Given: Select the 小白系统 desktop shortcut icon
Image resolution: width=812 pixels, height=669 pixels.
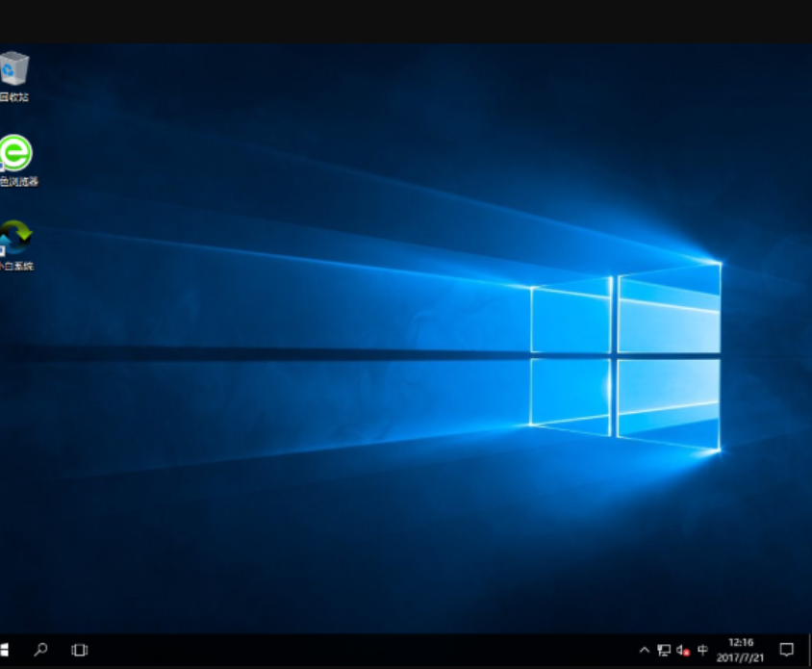Looking at the screenshot, I should pos(14,237).
